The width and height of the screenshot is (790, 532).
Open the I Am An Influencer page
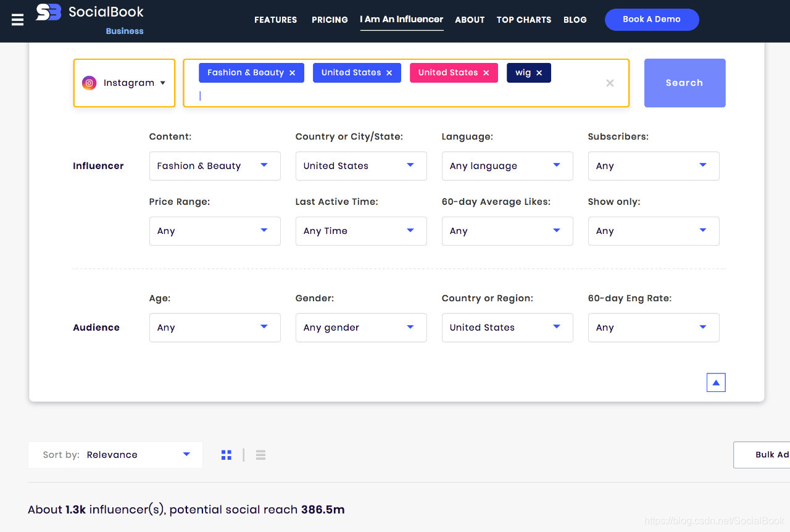click(x=402, y=19)
